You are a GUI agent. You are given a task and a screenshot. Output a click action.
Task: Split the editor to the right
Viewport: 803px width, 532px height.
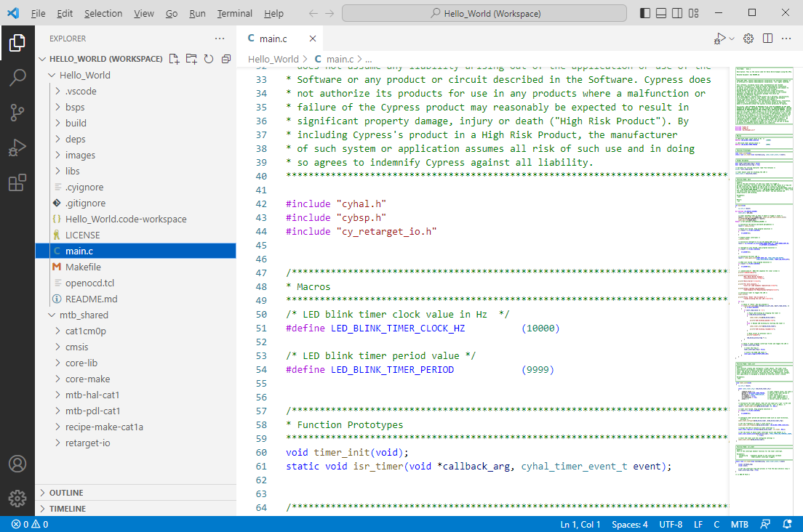coord(767,39)
